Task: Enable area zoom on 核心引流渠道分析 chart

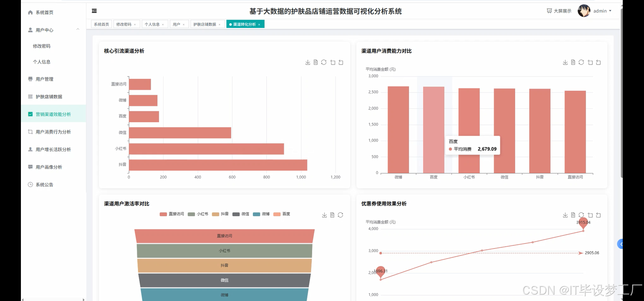Action: click(333, 62)
